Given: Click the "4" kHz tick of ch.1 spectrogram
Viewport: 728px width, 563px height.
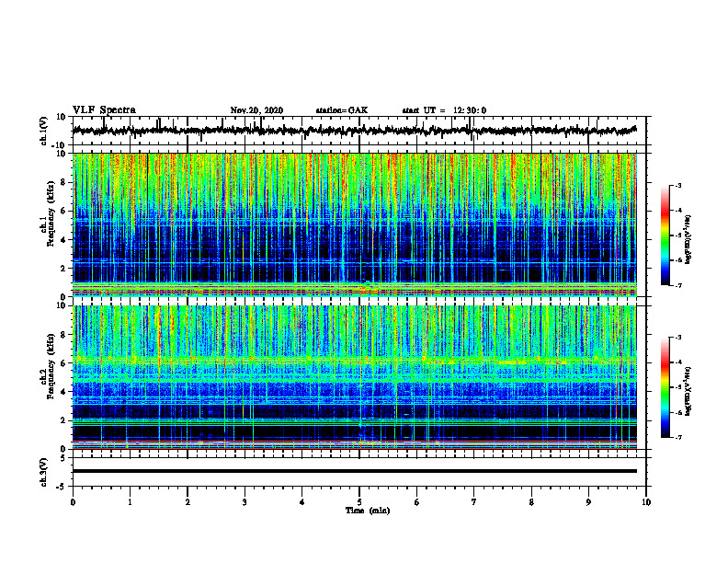Looking at the screenshot, I should [63, 240].
